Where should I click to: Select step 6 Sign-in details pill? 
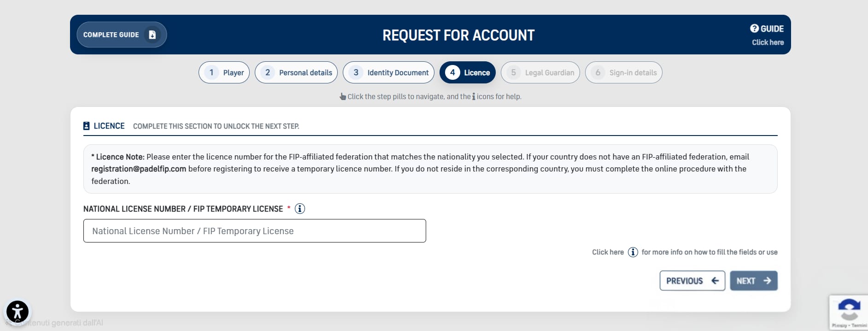click(623, 72)
